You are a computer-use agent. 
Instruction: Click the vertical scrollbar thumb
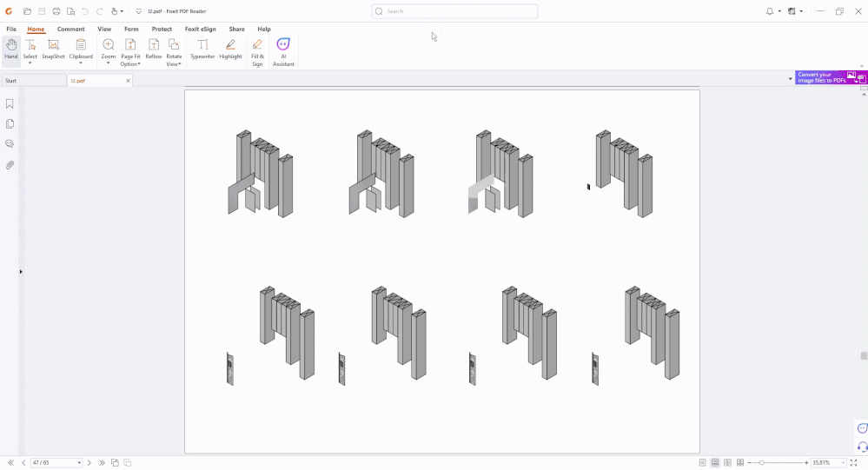864,356
